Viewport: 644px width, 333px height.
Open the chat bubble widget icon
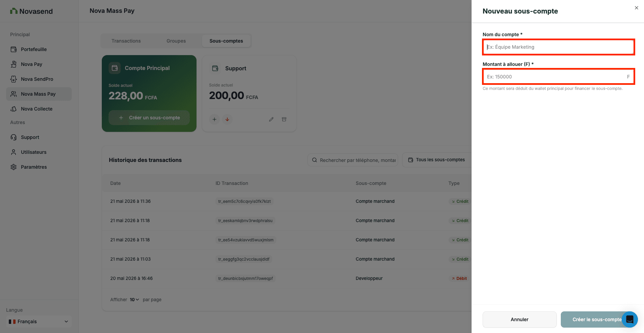(629, 319)
